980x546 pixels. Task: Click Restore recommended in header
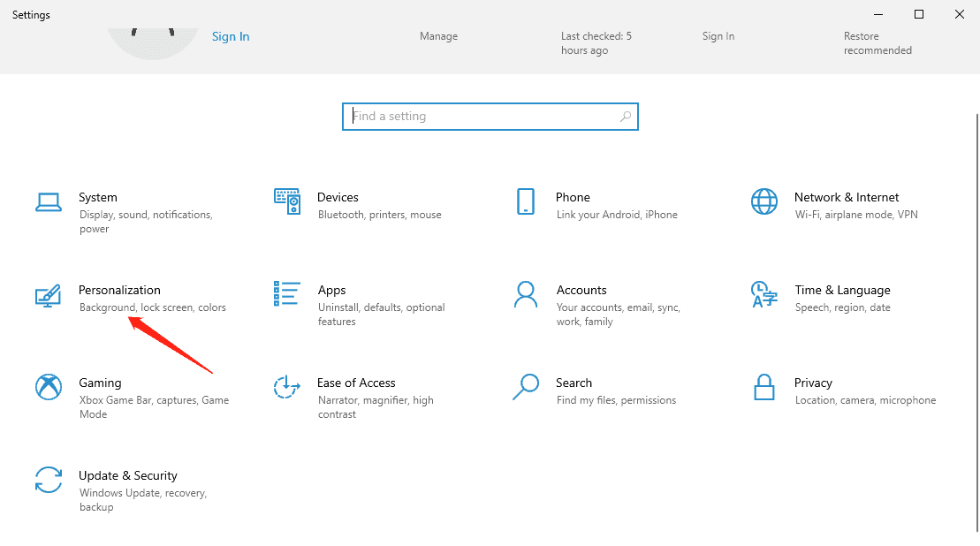(x=877, y=43)
